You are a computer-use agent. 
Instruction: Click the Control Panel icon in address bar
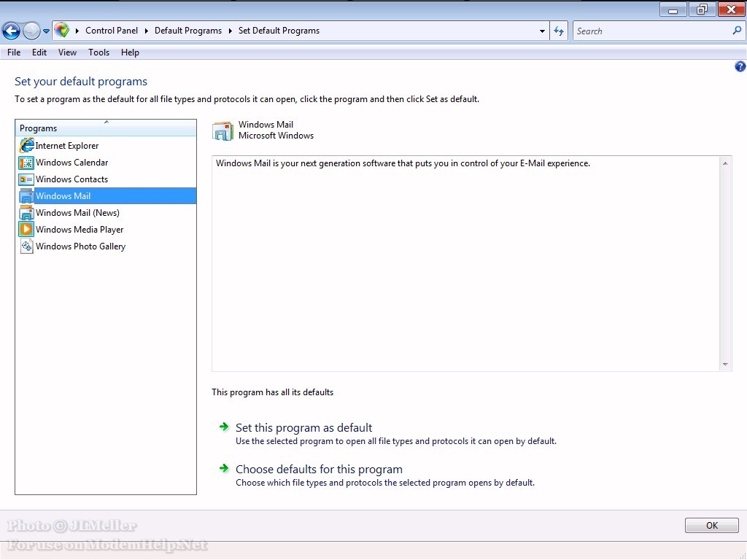pos(61,31)
